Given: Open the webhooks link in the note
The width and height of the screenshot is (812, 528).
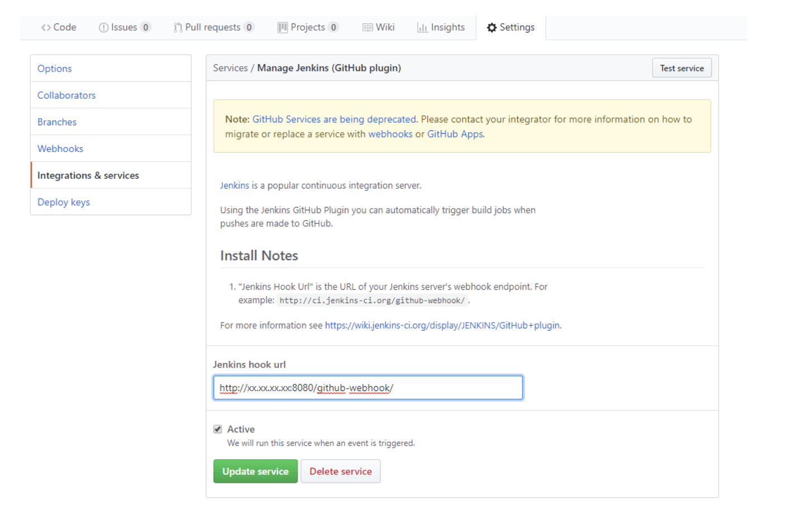Looking at the screenshot, I should (x=390, y=134).
